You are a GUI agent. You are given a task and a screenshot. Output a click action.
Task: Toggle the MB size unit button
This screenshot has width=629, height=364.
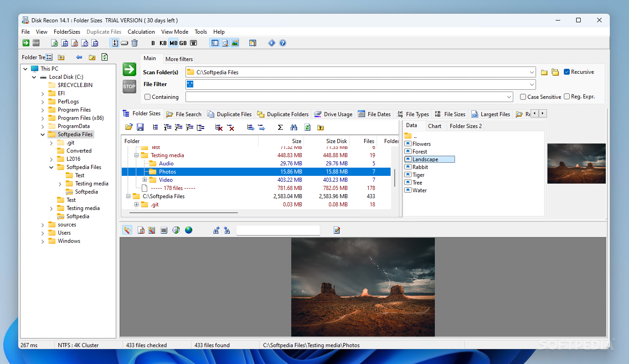[173, 43]
